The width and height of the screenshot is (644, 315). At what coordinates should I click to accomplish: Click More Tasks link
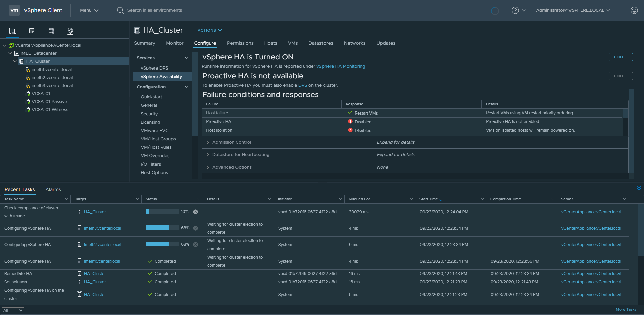point(626,310)
